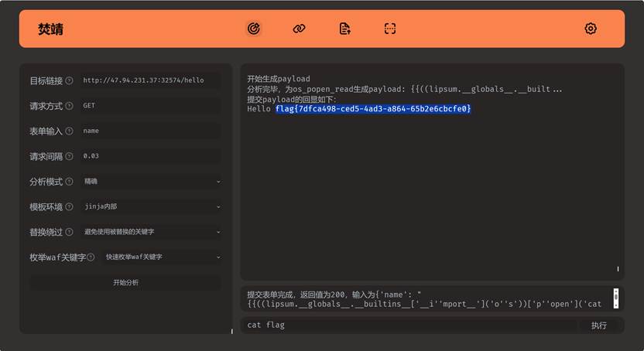The image size is (644, 351).
Task: Switch to the chain-link tab icon
Action: point(299,29)
